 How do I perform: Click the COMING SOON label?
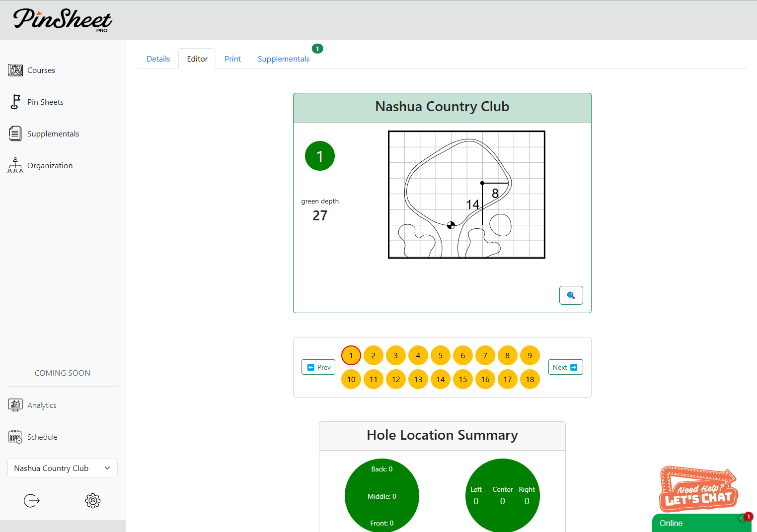point(63,373)
